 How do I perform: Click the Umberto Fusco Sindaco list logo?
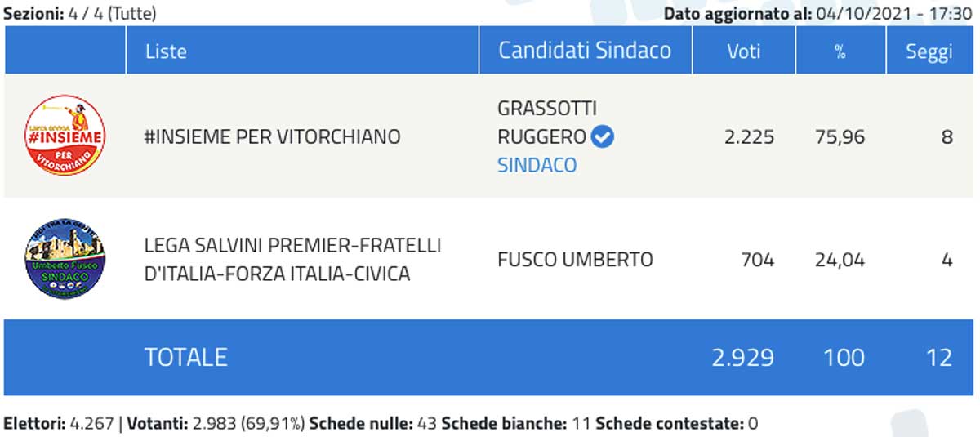(x=65, y=260)
